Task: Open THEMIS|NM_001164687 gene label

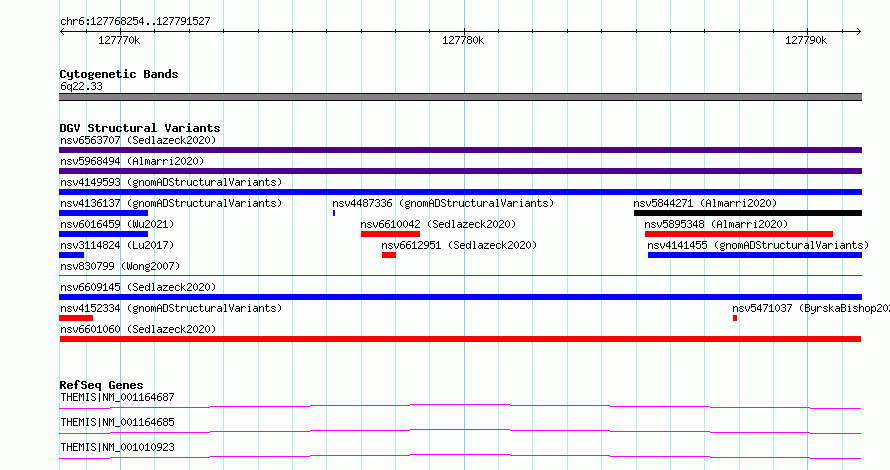Action: (117, 397)
